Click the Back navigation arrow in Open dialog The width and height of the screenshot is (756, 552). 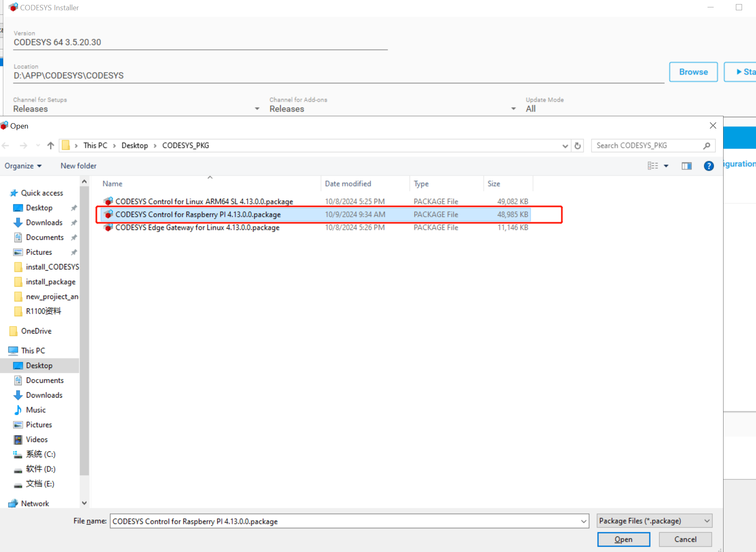6,145
